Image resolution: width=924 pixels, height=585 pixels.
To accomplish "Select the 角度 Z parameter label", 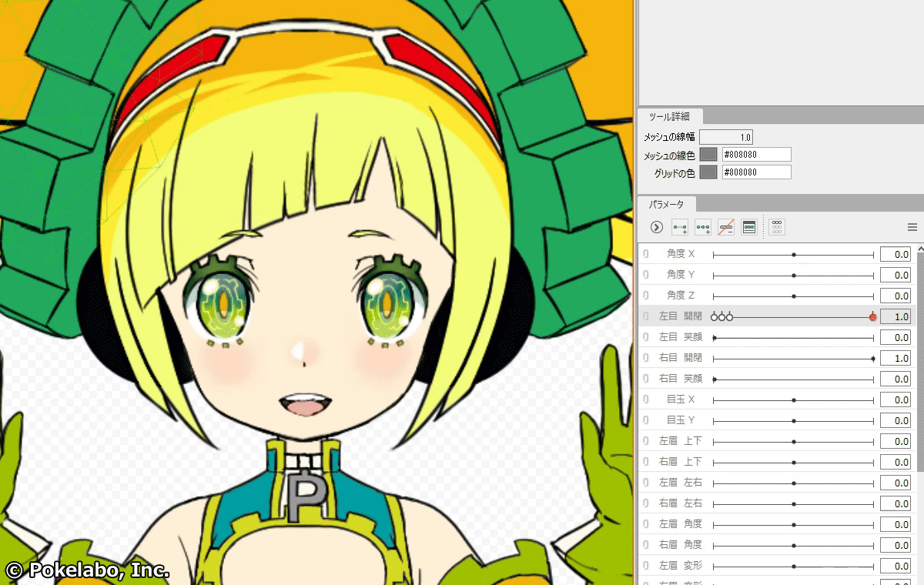I will coord(681,296).
